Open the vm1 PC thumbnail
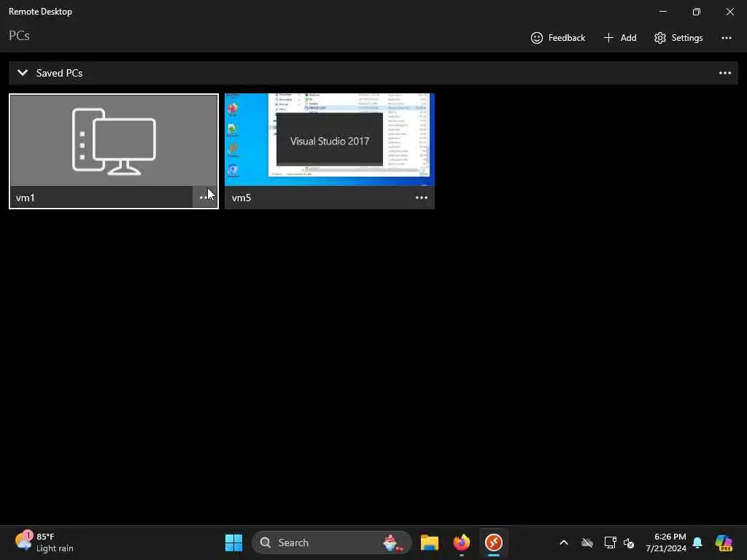 click(114, 141)
